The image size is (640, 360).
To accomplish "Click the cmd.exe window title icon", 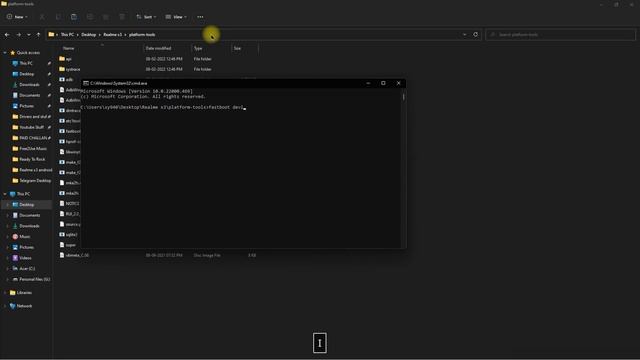I will coord(86,83).
